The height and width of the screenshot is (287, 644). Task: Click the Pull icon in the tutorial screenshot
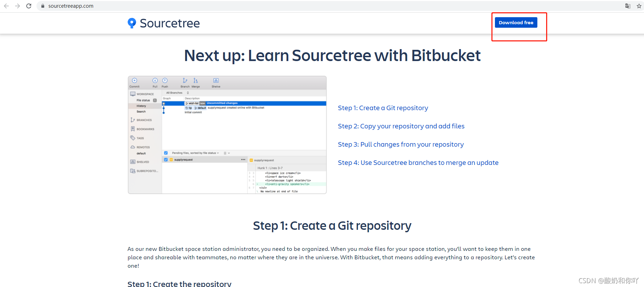pos(155,81)
